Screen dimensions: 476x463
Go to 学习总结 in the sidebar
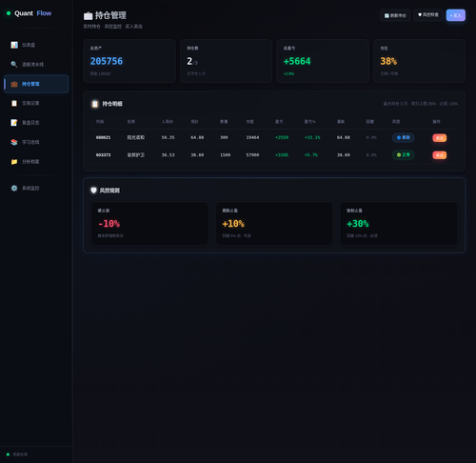pyautogui.click(x=36, y=142)
